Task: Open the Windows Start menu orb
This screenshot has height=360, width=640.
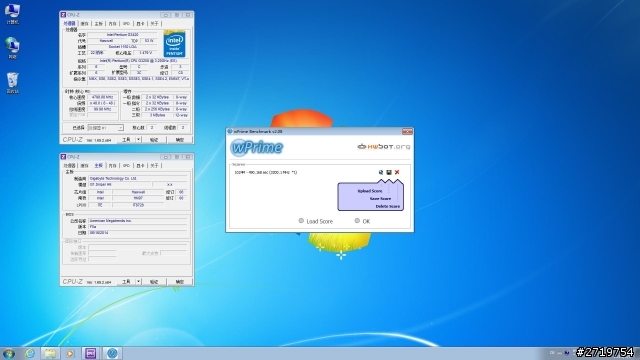Action: point(9,353)
